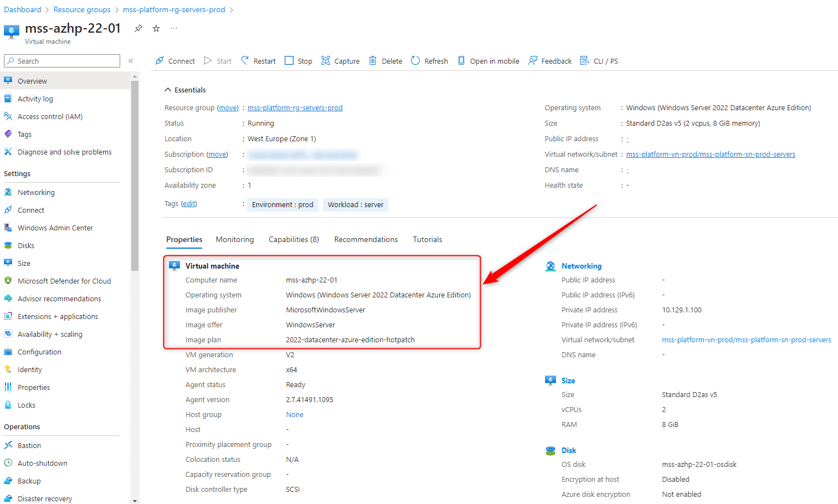838x504 pixels.
Task: Mark the VM as favorite with star
Action: tap(156, 28)
